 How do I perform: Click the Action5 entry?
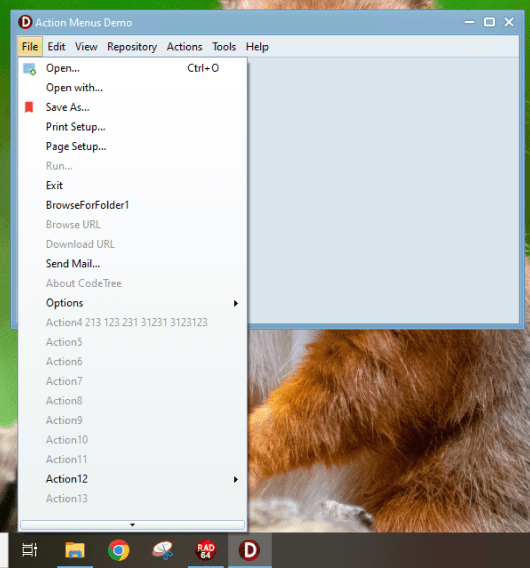133,342
